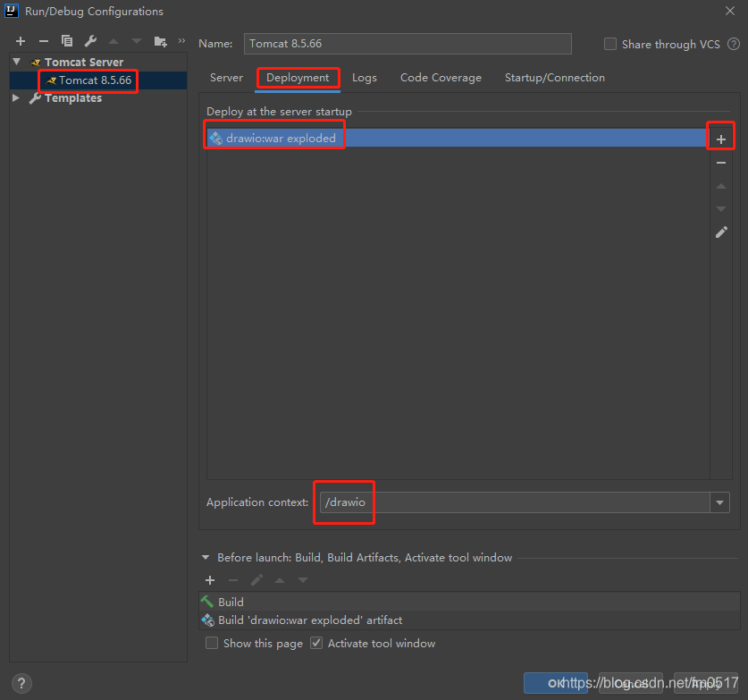This screenshot has width=748, height=700.
Task: Remove artifact from deployment list
Action: [721, 163]
